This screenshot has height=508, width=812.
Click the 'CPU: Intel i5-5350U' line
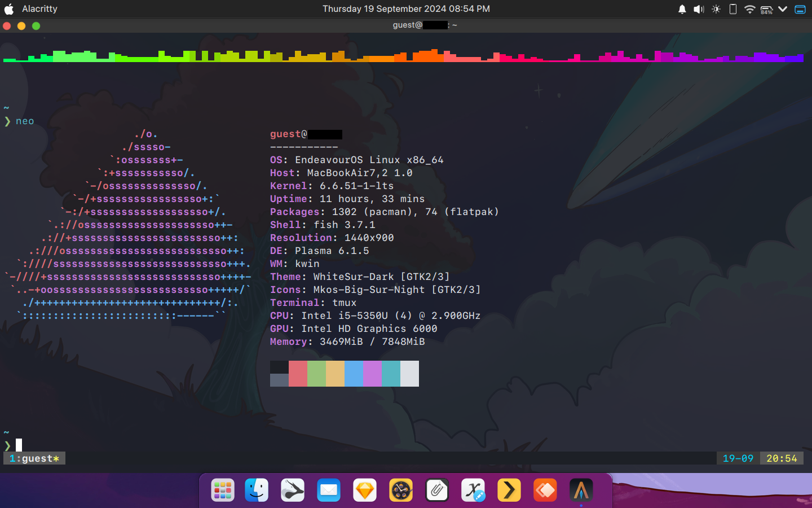(376, 316)
